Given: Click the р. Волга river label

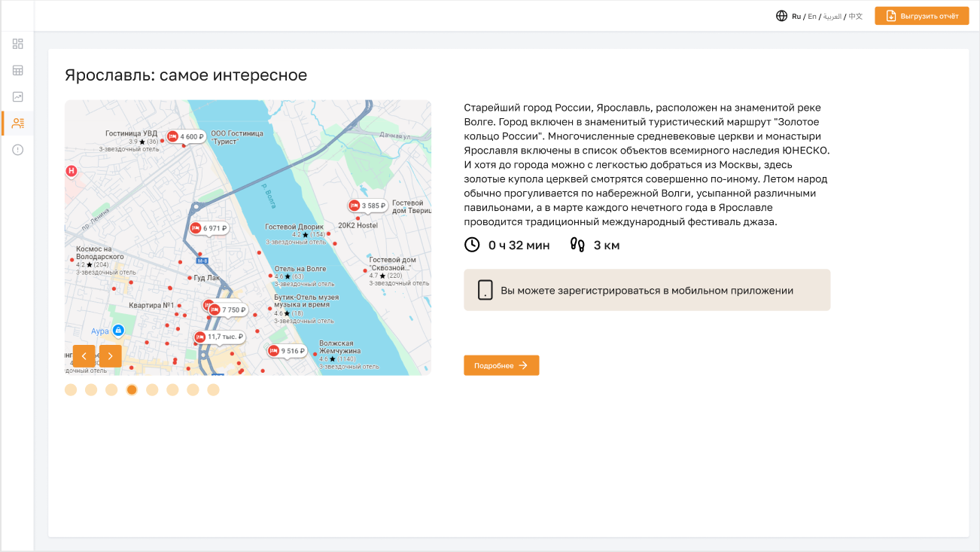Looking at the screenshot, I should click(269, 195).
